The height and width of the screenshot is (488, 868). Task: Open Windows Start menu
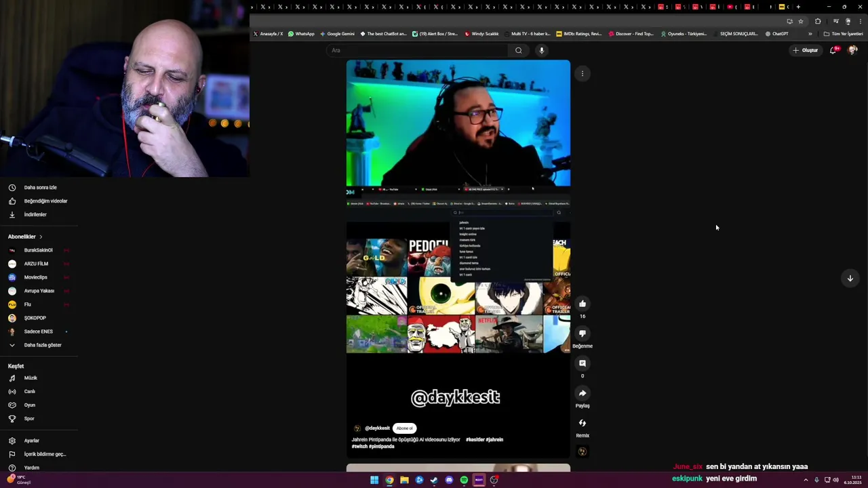374,480
